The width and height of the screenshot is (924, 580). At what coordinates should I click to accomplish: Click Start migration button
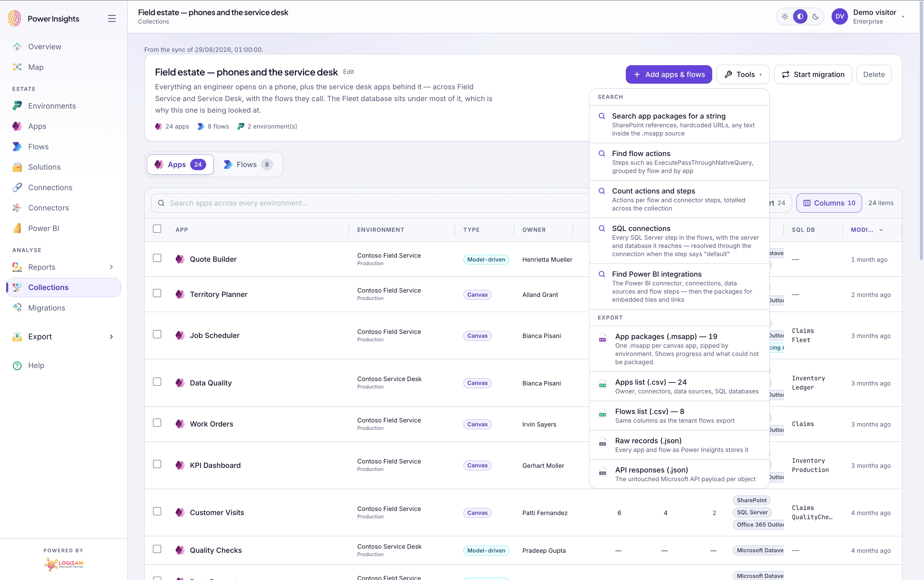tap(813, 74)
